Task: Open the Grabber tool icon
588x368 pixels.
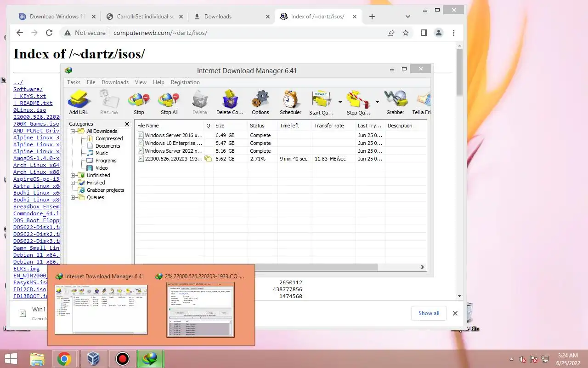Action: point(396,102)
